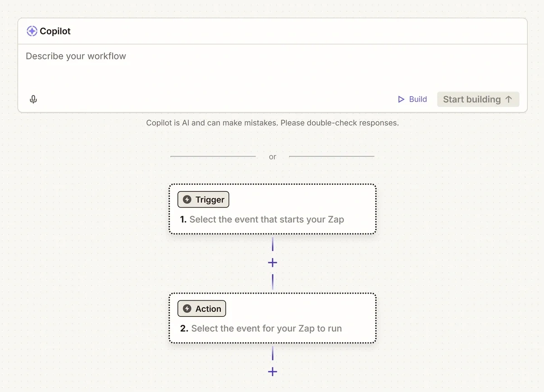Click the Action badge
Viewport: 544px width, 392px height.
(202, 309)
